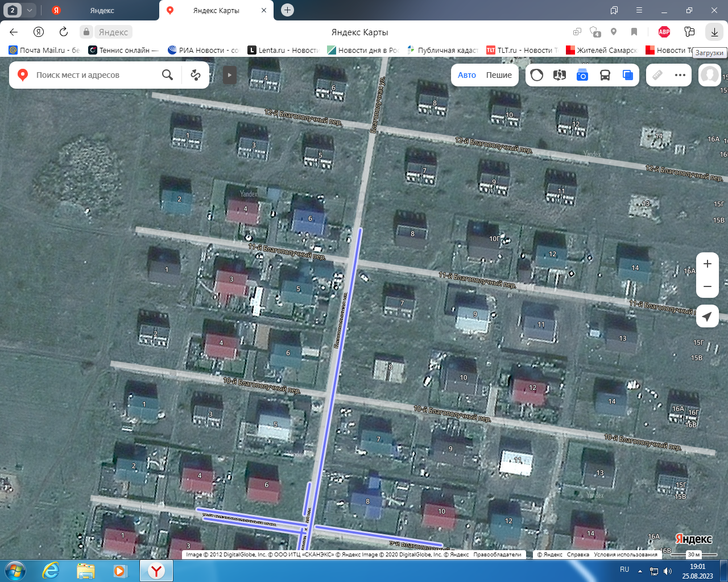The image size is (728, 582).
Task: Click the Yandex Browser taskbar icon
Action: click(156, 571)
